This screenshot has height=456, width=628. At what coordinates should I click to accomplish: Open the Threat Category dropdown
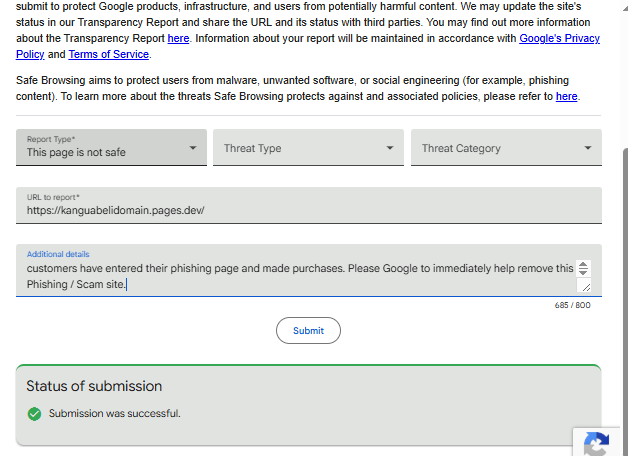coord(506,148)
